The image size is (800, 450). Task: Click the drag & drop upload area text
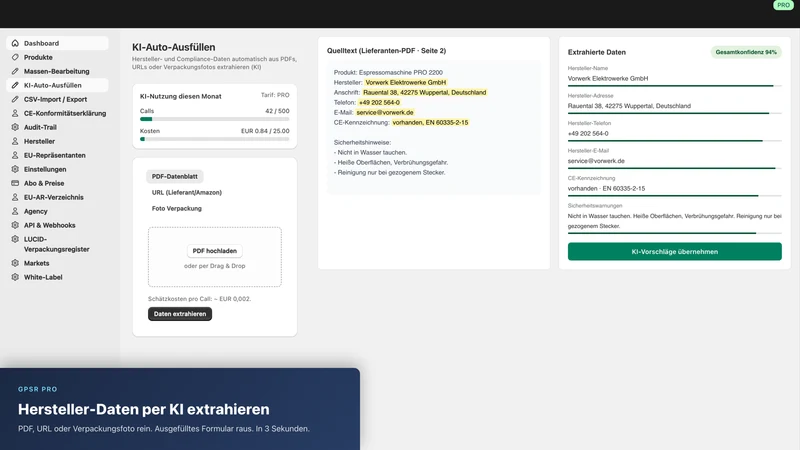click(x=214, y=266)
